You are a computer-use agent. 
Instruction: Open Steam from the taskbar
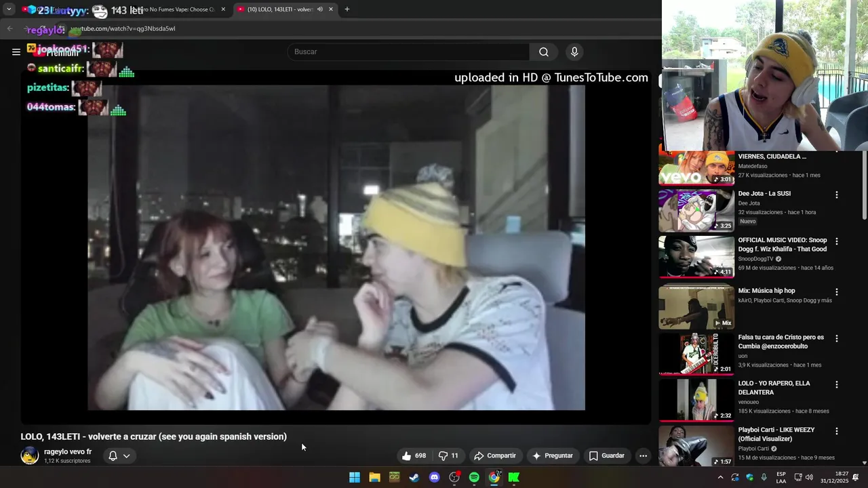(414, 477)
